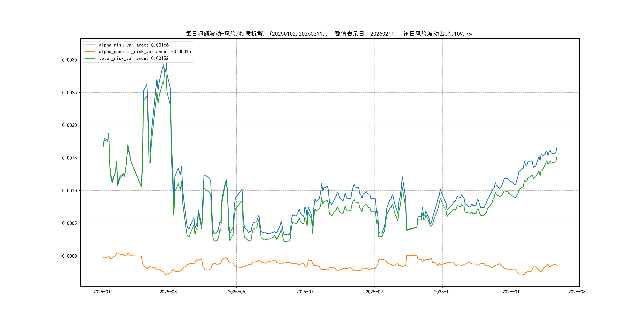Click x-axis tick label 2025-07
The width and height of the screenshot is (644, 322).
(305, 292)
